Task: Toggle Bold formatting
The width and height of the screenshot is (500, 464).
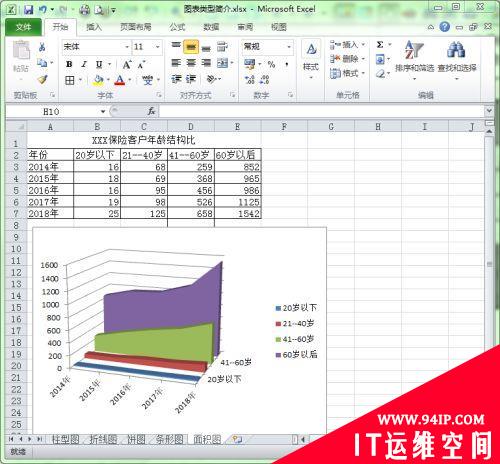Action: click(69, 64)
